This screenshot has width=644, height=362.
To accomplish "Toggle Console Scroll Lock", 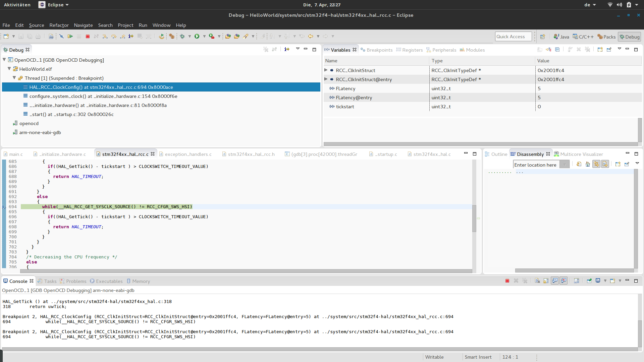I will tap(546, 281).
